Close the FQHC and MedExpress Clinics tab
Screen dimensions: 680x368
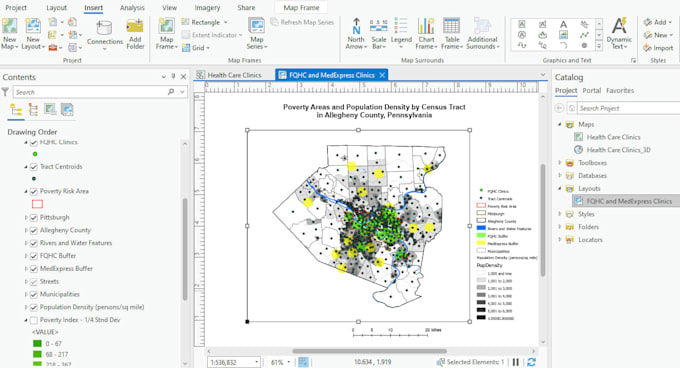click(382, 75)
